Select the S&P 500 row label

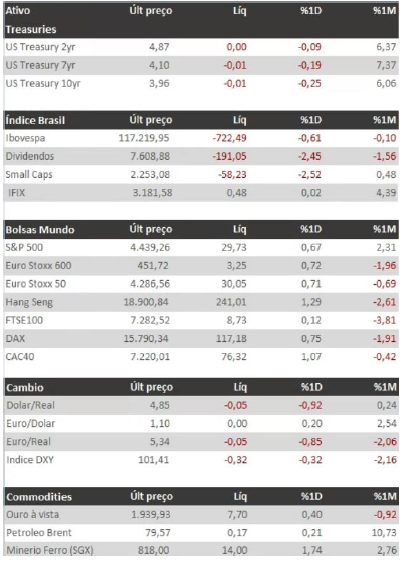[x=24, y=247]
